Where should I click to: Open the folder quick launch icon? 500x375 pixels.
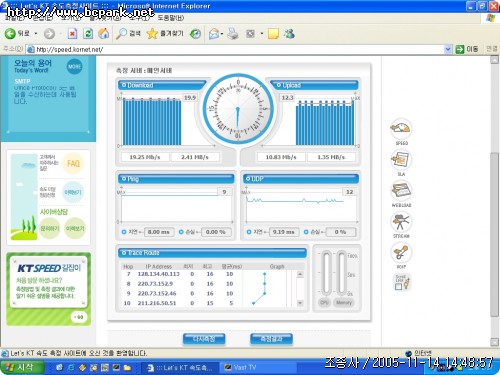[127, 368]
